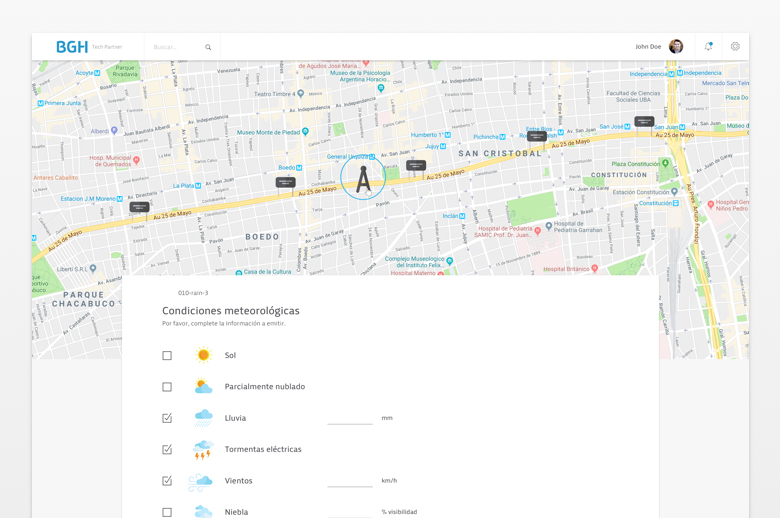Click the partly cloudy weather icon

(x=203, y=386)
